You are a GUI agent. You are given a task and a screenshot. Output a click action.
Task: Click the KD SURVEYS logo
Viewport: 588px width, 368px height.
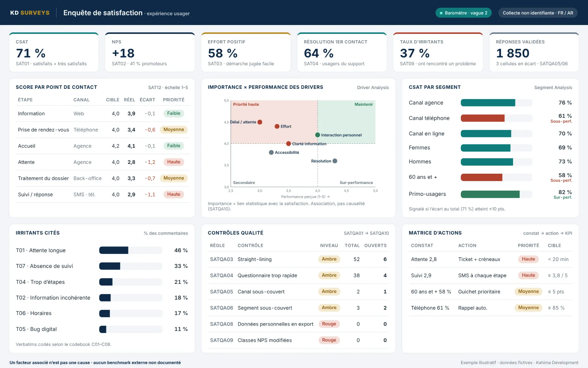coord(30,13)
